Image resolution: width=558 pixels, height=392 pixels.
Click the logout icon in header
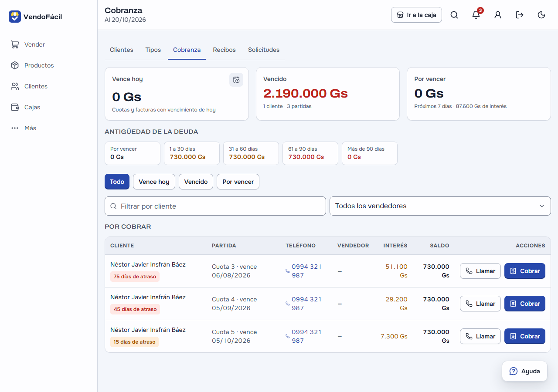tap(520, 15)
